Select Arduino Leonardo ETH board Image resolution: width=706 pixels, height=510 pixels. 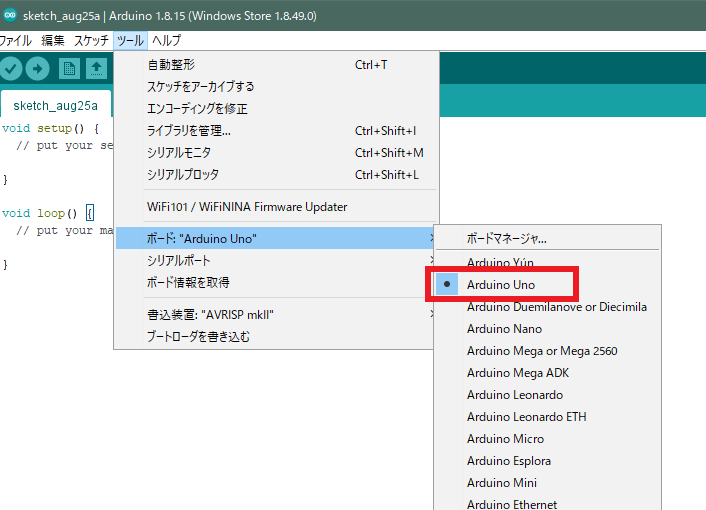coord(548,417)
